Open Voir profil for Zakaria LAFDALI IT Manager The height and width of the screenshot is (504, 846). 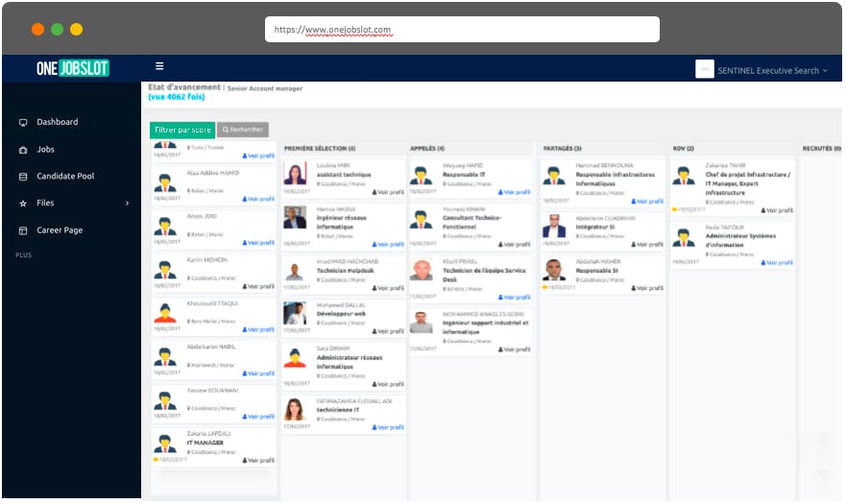coord(258,460)
